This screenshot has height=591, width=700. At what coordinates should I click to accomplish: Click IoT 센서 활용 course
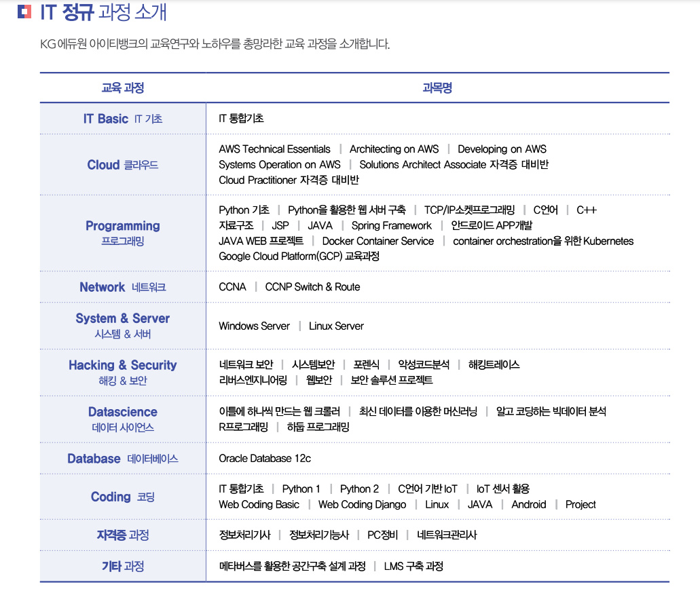click(x=502, y=489)
